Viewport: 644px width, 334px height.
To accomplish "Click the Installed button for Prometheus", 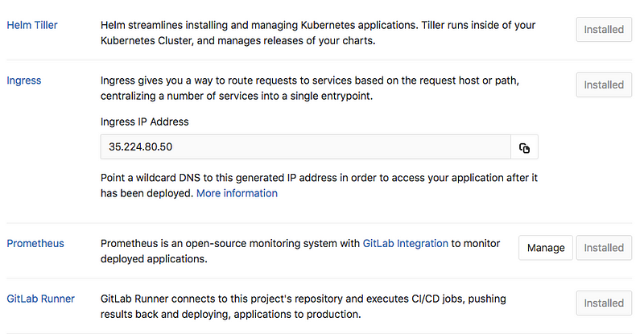I will click(x=604, y=248).
